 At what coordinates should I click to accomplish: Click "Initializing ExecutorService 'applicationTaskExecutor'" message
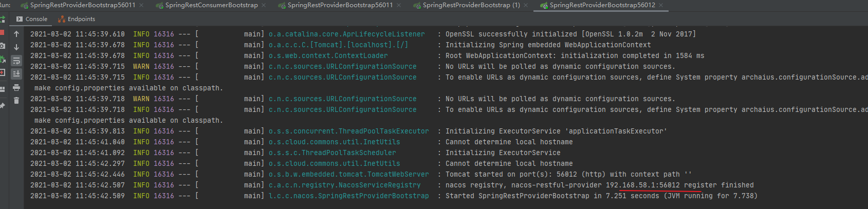click(556, 131)
